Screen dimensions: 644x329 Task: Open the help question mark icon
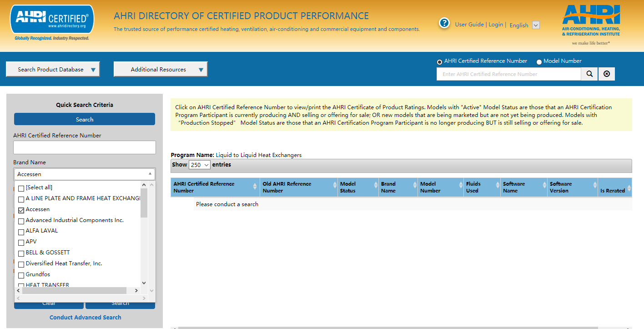pyautogui.click(x=444, y=23)
